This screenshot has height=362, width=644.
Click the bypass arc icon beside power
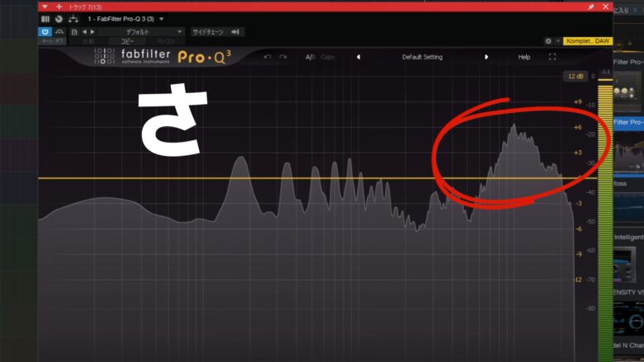[59, 31]
